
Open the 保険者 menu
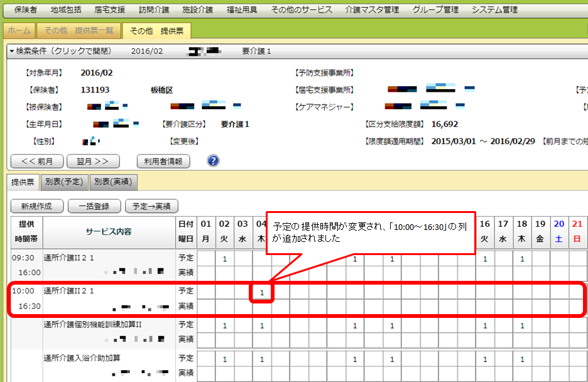[x=26, y=10]
